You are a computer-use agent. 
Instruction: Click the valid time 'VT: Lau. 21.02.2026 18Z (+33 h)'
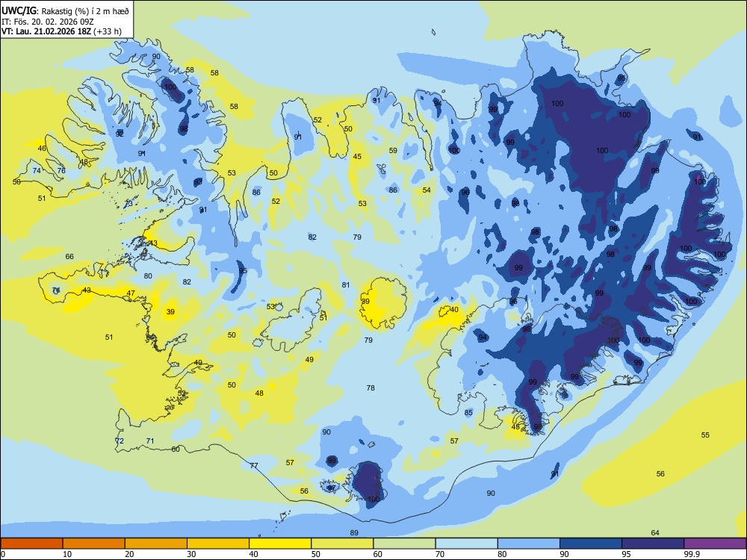click(61, 32)
